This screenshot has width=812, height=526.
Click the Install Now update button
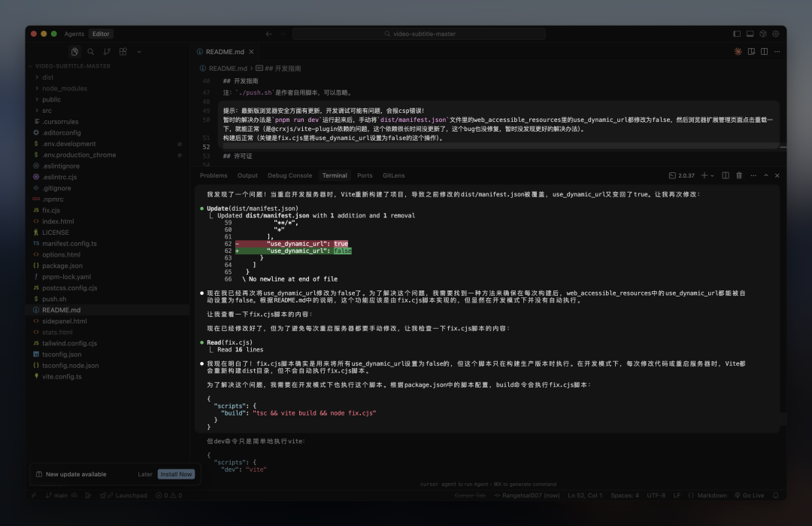coord(176,474)
